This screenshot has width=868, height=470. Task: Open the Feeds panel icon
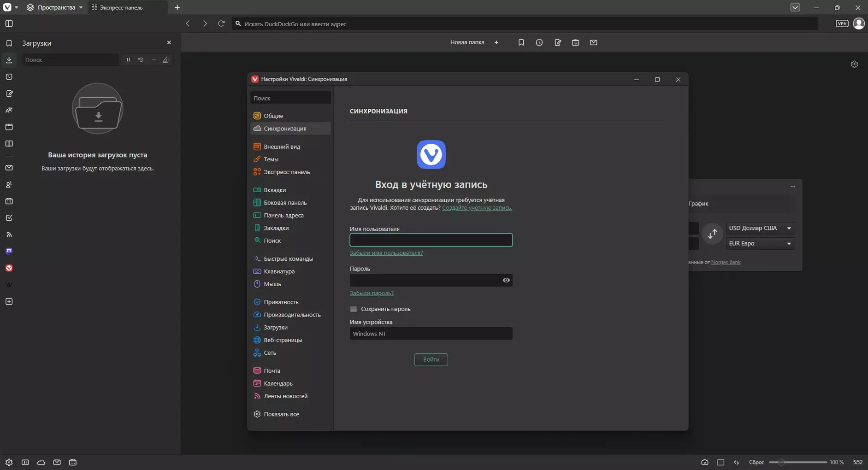point(9,235)
